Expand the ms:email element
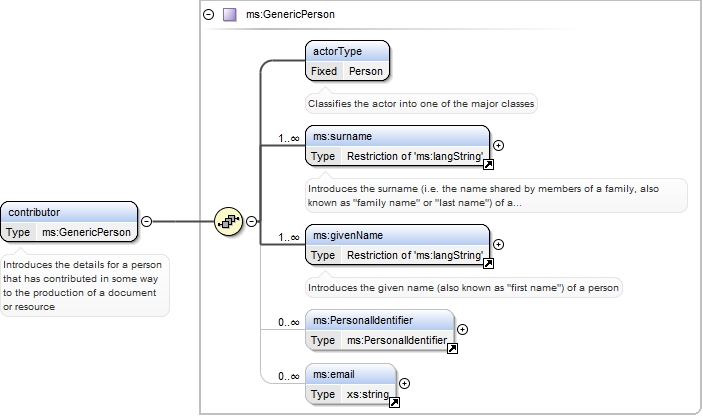Image resolution: width=703 pixels, height=416 pixels. pyautogui.click(x=404, y=384)
